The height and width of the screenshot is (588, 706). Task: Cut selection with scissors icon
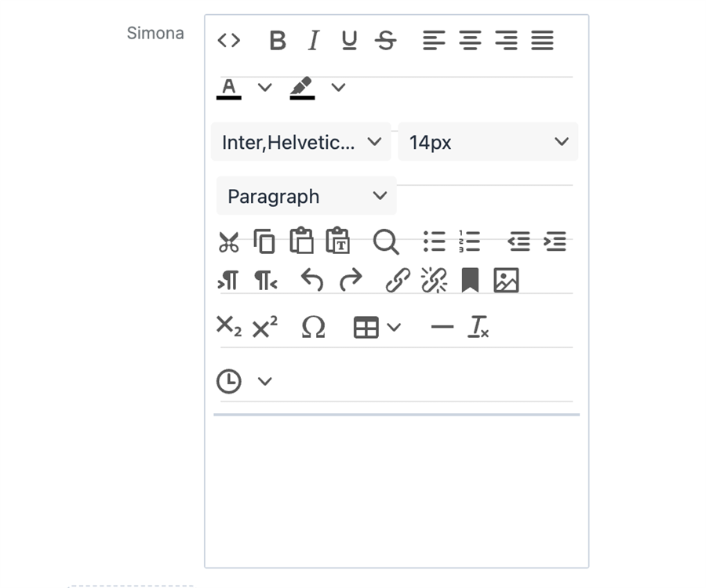[x=228, y=241]
